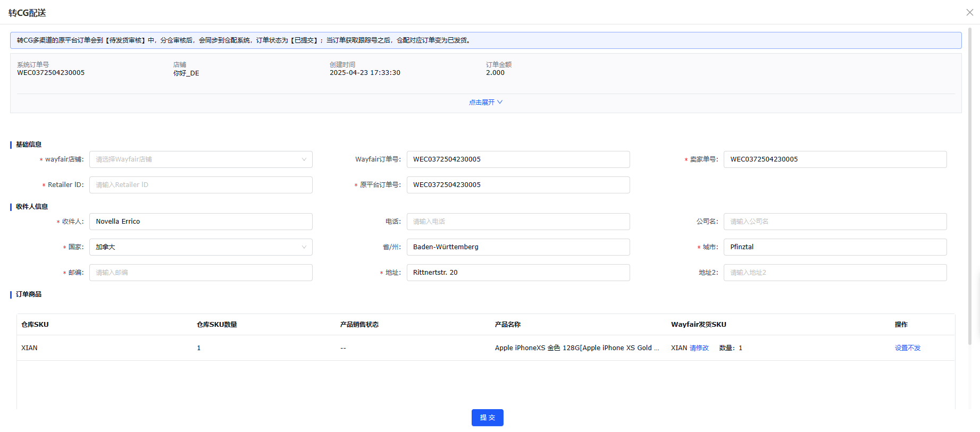Edit the 城市 Pfinztal field

coord(834,247)
